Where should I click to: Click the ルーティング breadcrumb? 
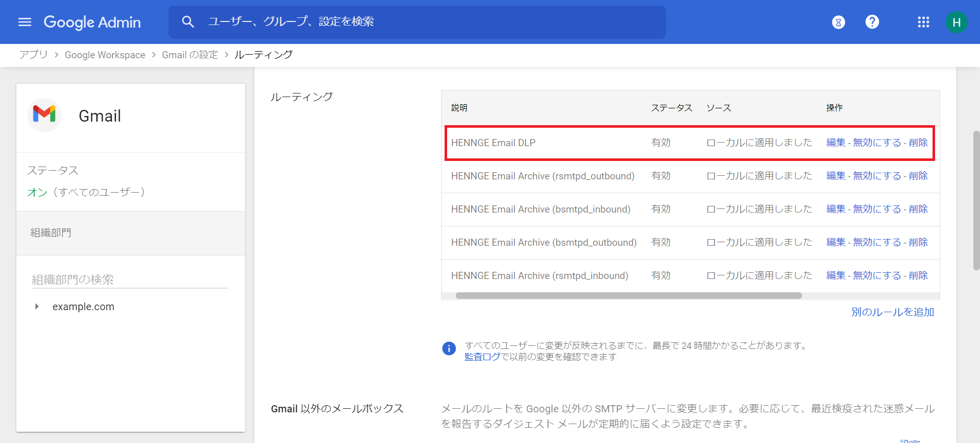click(263, 55)
